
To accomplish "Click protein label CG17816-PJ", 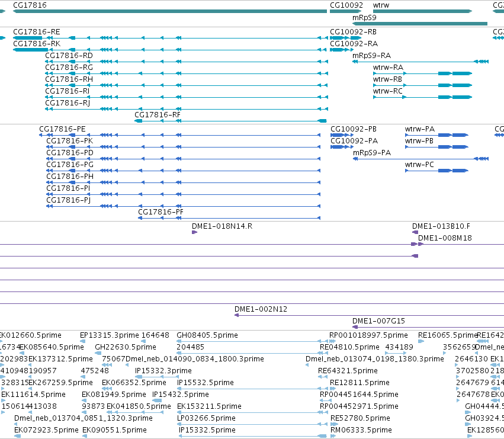I will (x=69, y=200).
